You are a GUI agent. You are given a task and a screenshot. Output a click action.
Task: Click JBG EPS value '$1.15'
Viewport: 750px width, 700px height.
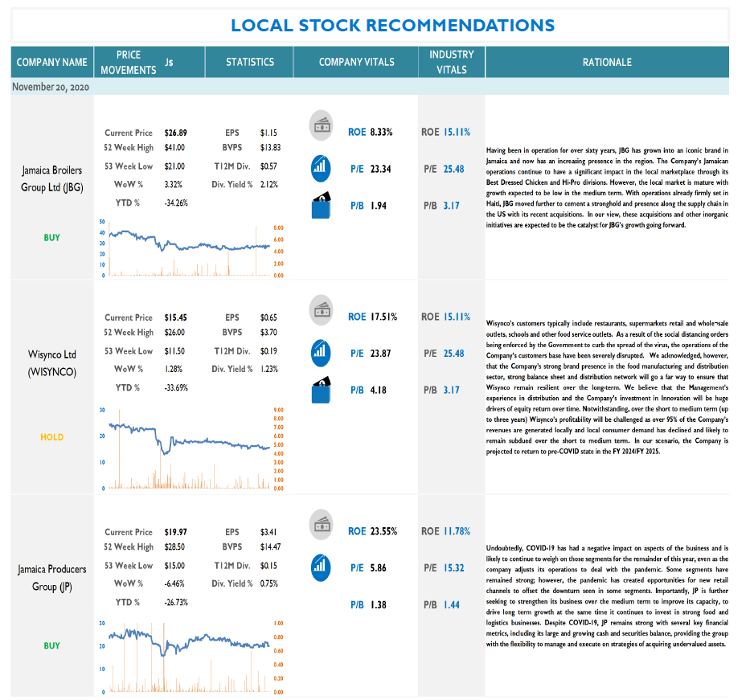point(268,133)
